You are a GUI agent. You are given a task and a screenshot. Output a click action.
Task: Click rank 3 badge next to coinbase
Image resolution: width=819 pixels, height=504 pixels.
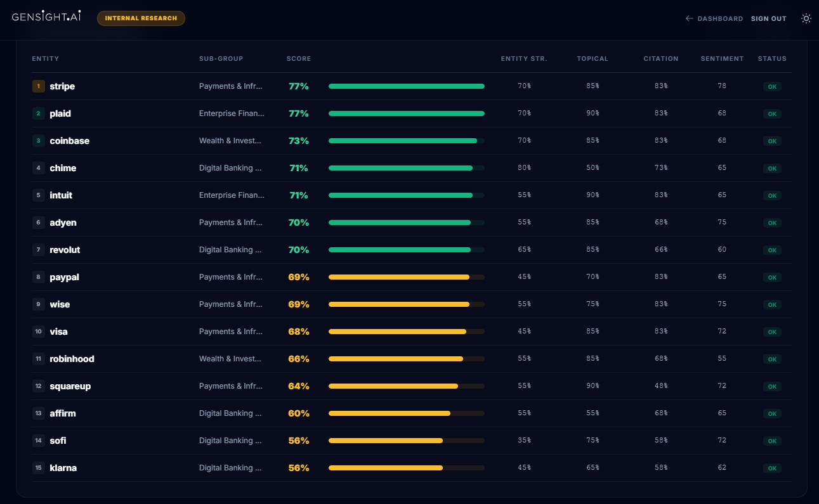pos(38,141)
